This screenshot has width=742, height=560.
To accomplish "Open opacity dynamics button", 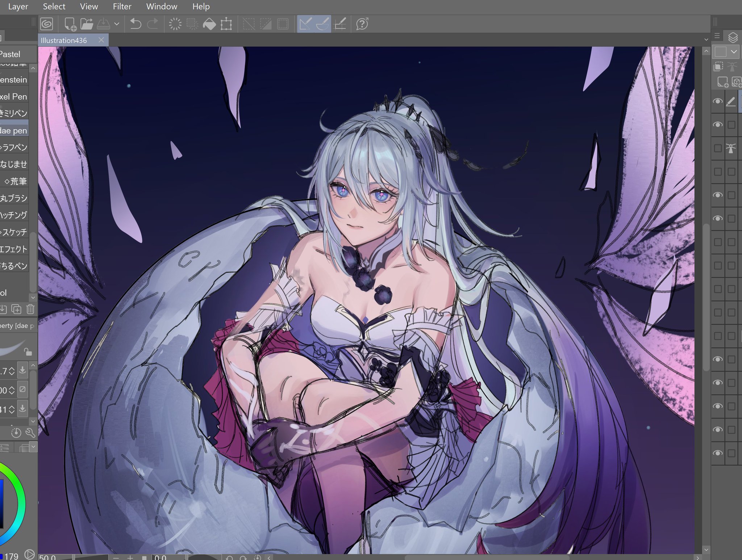I will (22, 389).
